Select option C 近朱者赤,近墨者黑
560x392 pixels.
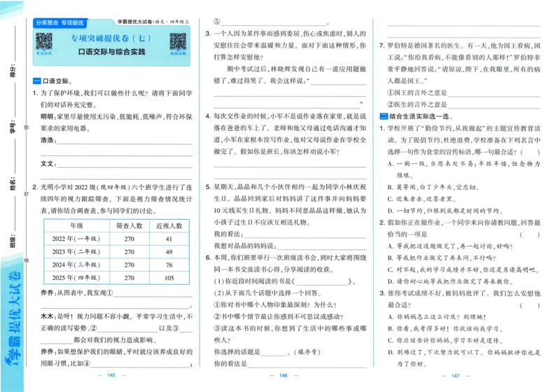pos(422,199)
